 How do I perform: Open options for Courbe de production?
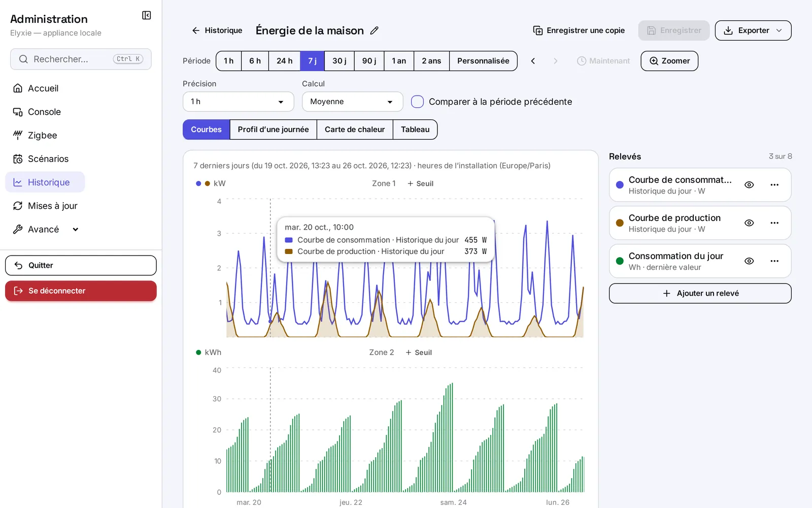(x=774, y=223)
